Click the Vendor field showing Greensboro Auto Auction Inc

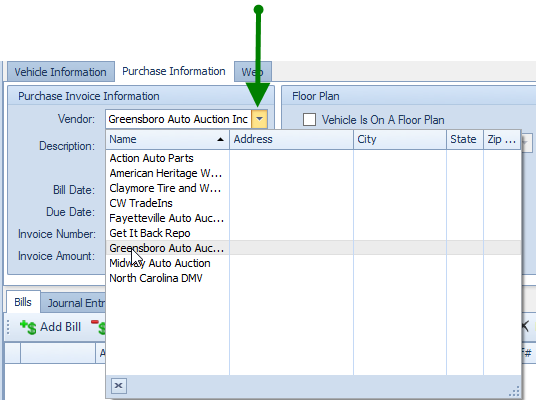[178, 119]
